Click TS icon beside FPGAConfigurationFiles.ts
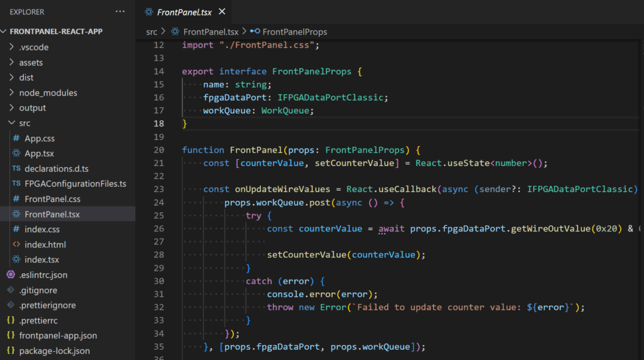 (16, 184)
